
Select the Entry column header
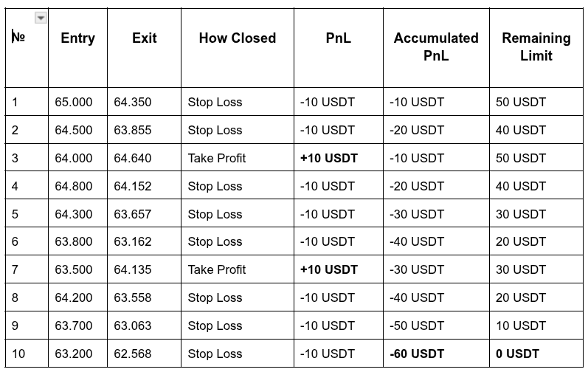(77, 38)
